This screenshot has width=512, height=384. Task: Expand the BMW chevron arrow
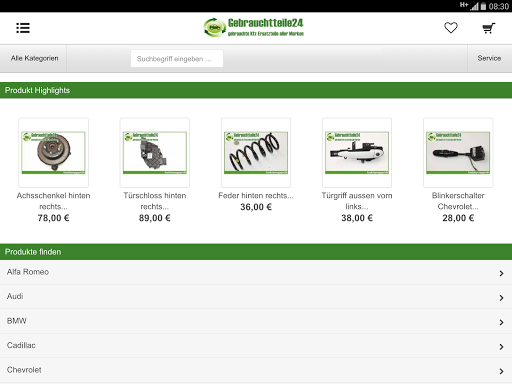pos(501,322)
